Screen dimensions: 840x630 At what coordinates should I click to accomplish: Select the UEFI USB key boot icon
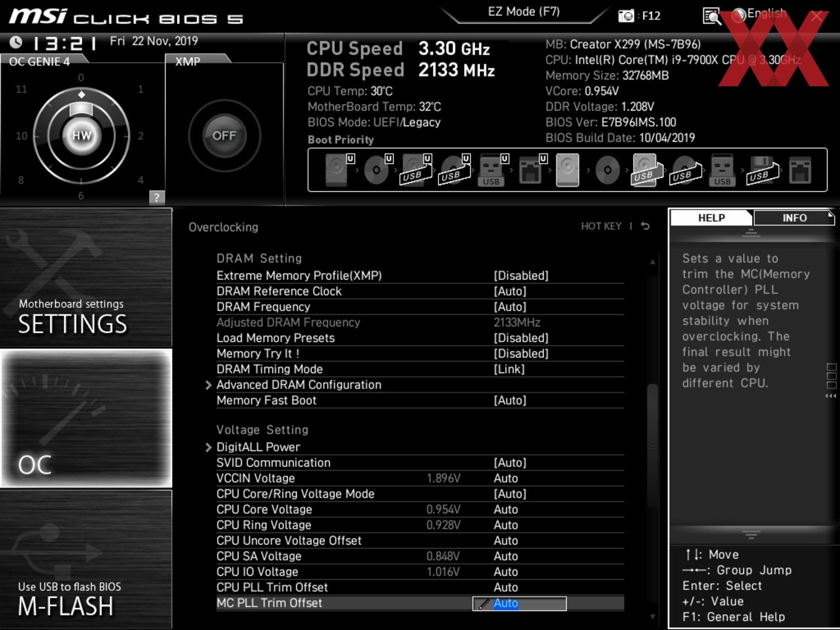493,170
